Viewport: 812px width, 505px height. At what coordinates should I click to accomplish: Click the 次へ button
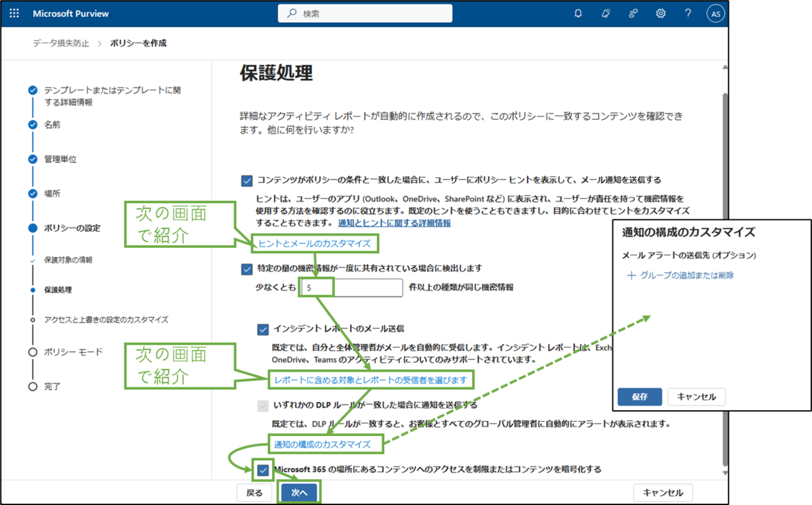tap(299, 493)
